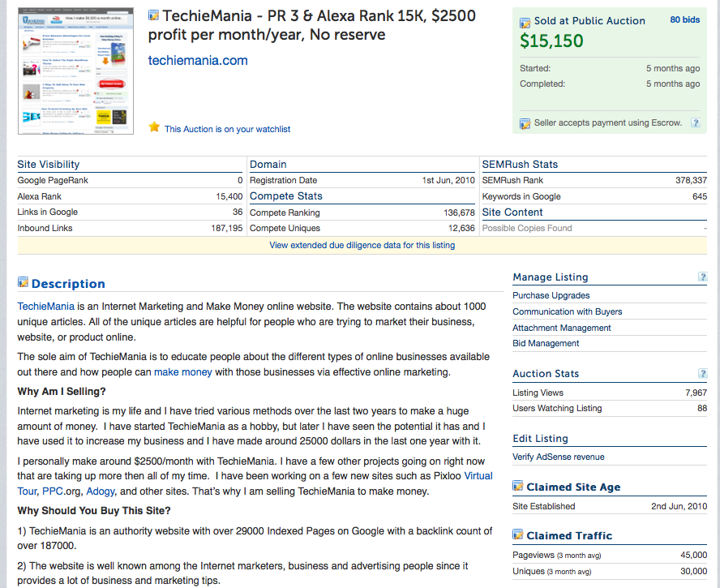Click the Edit Listing heading
Viewport: 720px width, 588px height.
541,439
